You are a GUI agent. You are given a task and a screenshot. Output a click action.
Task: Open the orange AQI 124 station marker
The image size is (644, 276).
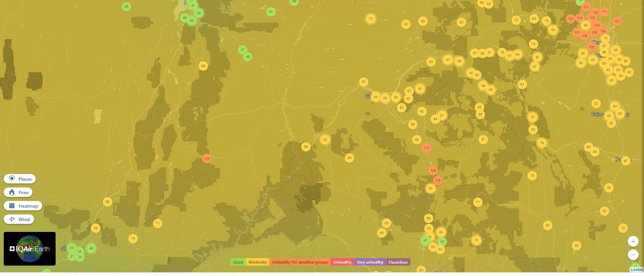tap(207, 158)
